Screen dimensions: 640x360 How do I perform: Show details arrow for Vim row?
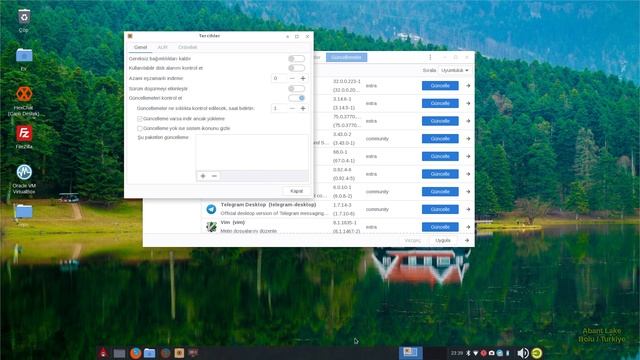tap(468, 227)
